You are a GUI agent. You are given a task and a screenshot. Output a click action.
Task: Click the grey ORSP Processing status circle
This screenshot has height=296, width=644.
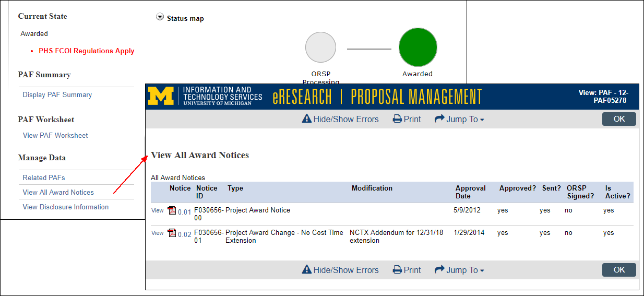click(x=320, y=47)
